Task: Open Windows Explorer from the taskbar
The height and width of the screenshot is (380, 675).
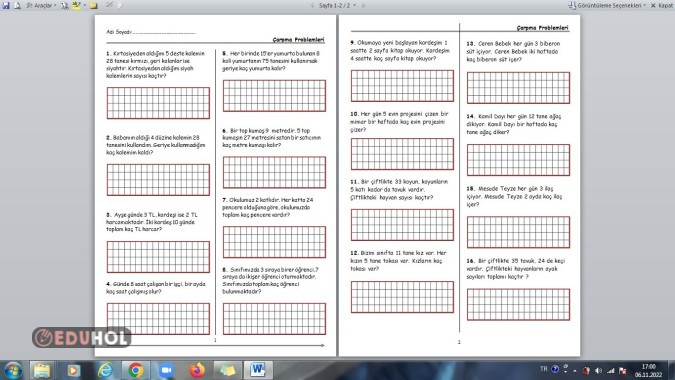Action: click(42, 370)
